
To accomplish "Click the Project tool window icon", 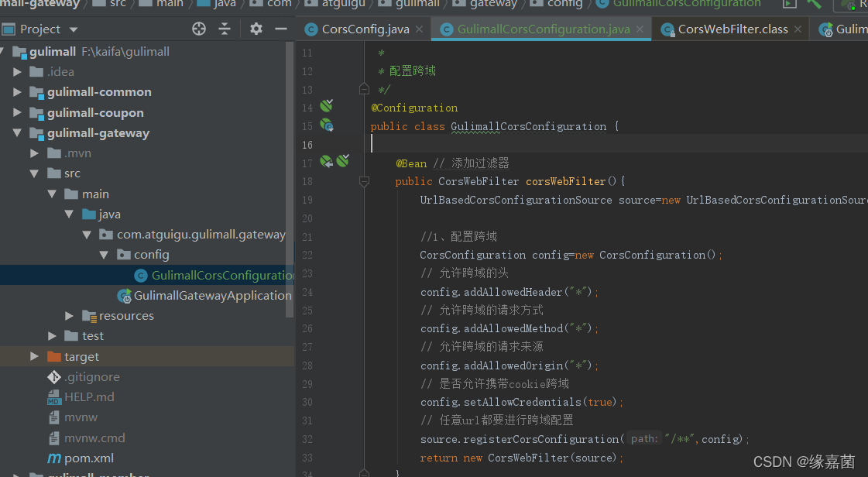I will 9,29.
